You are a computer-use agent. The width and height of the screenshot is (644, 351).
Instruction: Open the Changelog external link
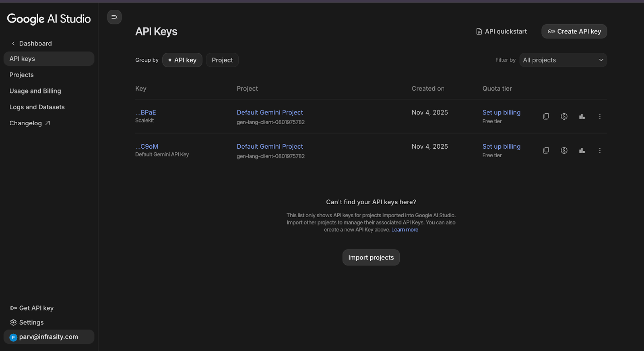30,123
